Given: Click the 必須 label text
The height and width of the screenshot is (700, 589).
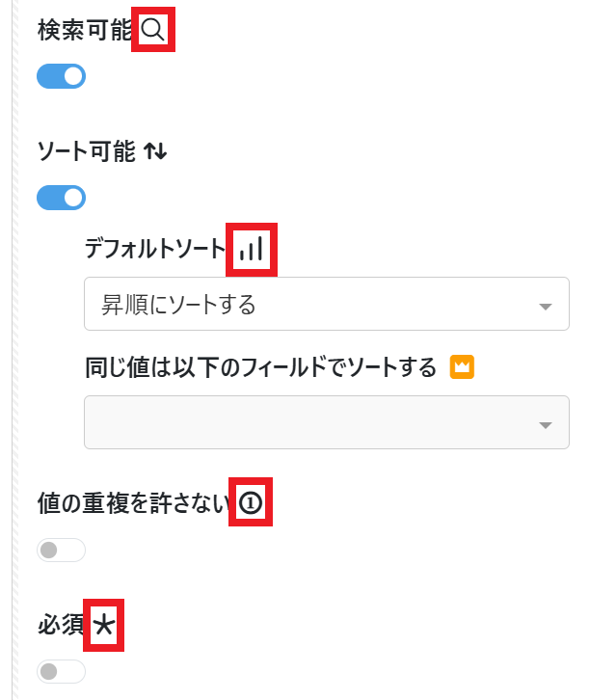Looking at the screenshot, I should 61,627.
